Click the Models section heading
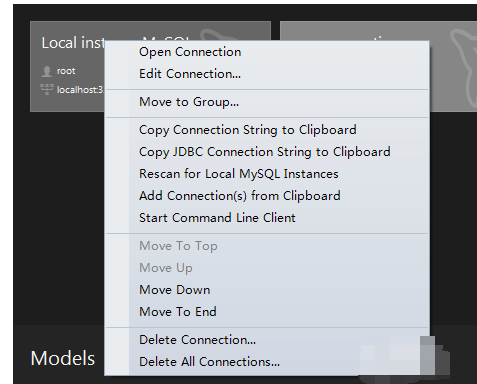 63,358
